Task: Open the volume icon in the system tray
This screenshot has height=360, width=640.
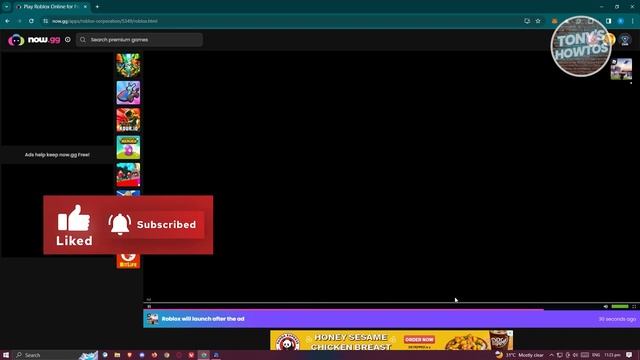Action: pos(575,355)
